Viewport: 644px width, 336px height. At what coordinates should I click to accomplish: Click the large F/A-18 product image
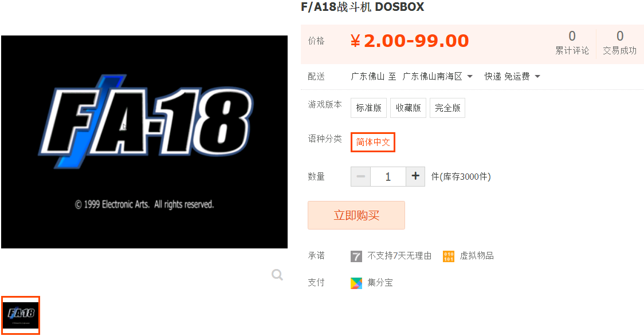[x=144, y=141]
